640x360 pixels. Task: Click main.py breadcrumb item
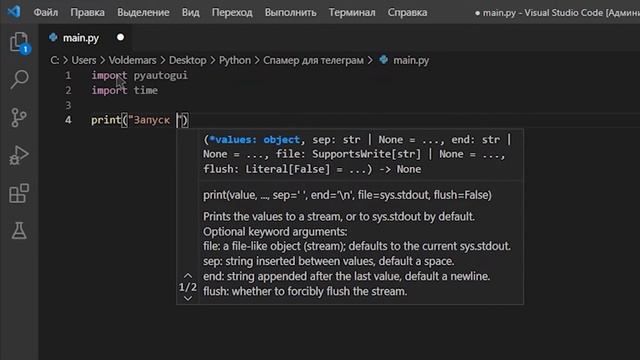point(411,60)
